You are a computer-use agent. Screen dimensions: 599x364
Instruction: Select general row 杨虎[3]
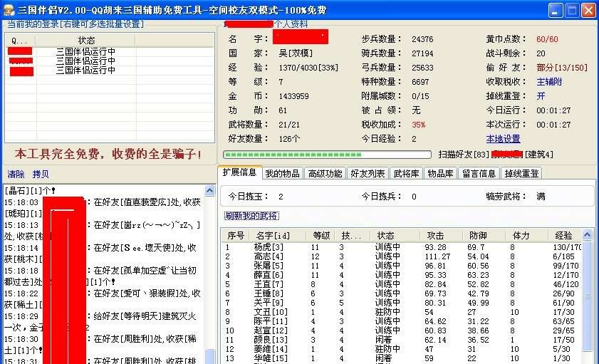[401, 247]
